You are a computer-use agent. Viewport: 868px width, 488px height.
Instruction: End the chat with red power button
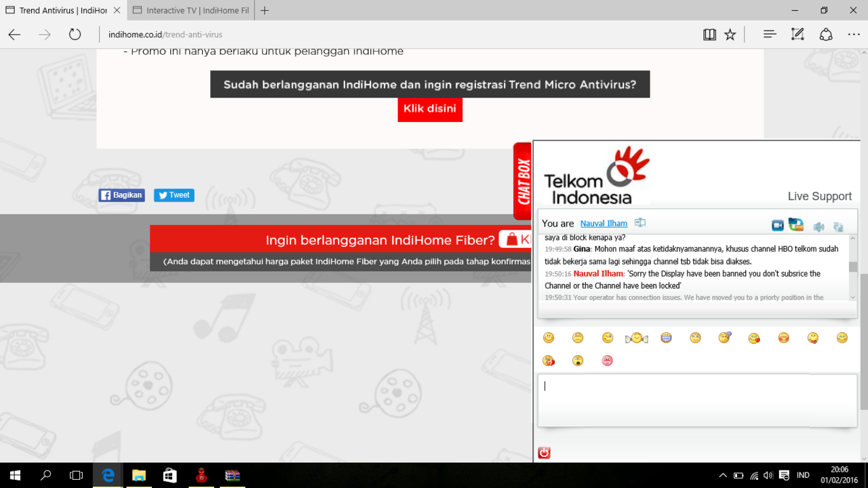coord(544,453)
